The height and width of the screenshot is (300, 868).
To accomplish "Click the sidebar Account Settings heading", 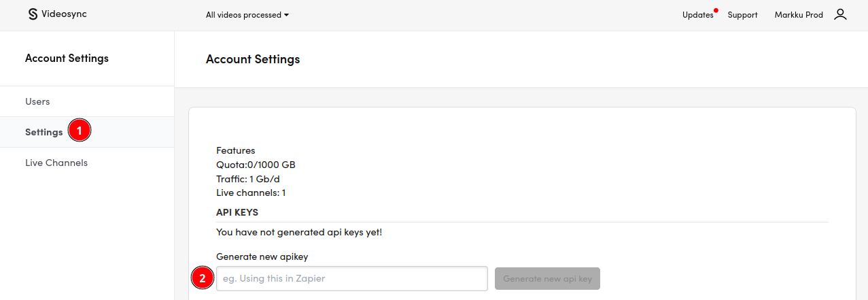I will 67,59.
